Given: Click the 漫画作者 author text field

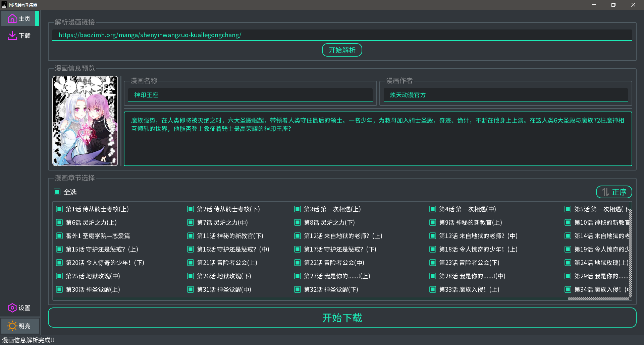Looking at the screenshot, I should [x=505, y=95].
